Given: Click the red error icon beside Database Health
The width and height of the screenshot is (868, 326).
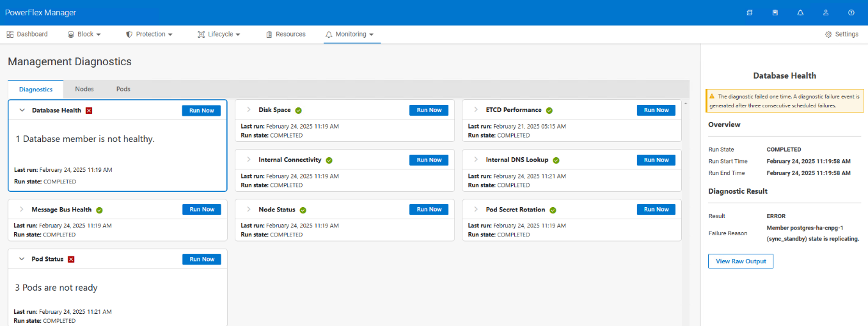Looking at the screenshot, I should pos(89,111).
